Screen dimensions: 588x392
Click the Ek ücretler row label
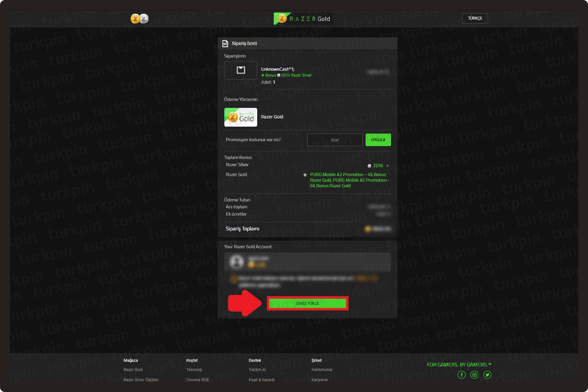pyautogui.click(x=236, y=214)
